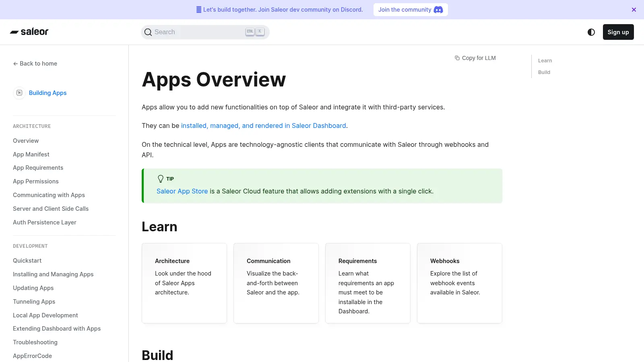This screenshot has height=362, width=644.
Task: Click the tip lightbulb icon
Action: 161,179
